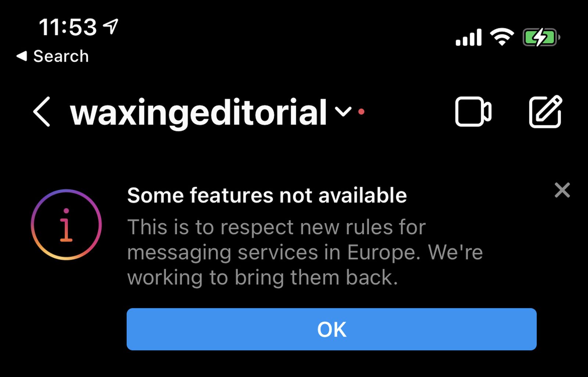Tap the Search breadcrumb label
This screenshot has width=588, height=377.
pos(61,56)
